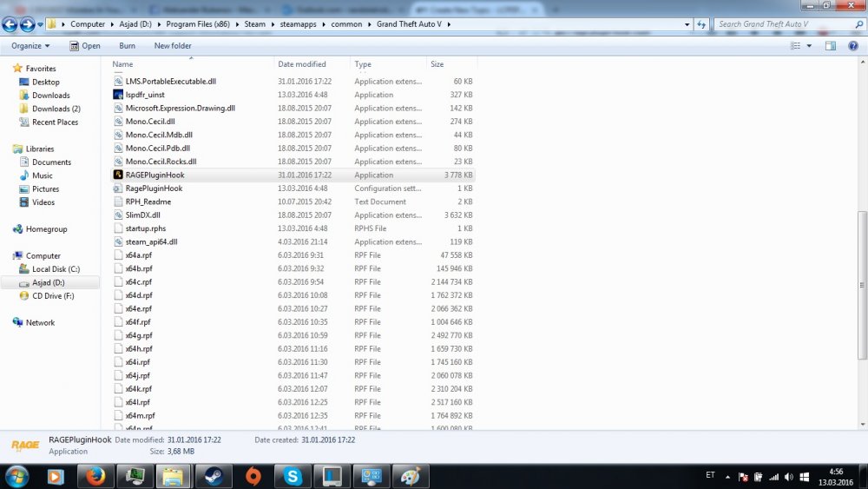Image resolution: width=868 pixels, height=489 pixels.
Task: Expand the arrow after common breadcrumb
Action: click(x=369, y=24)
